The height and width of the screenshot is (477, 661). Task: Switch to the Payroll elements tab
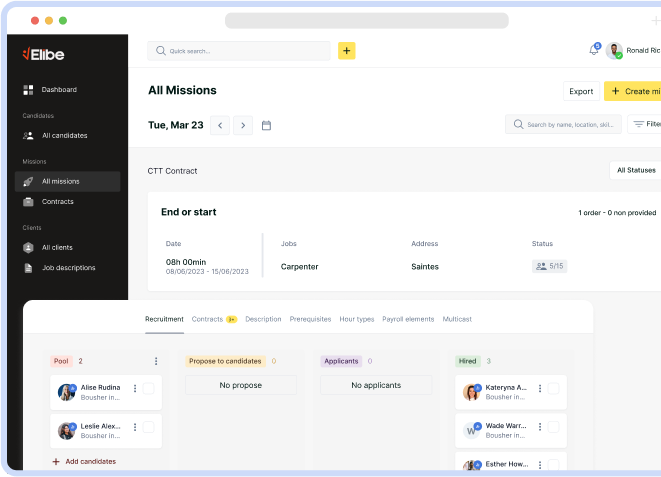408,319
